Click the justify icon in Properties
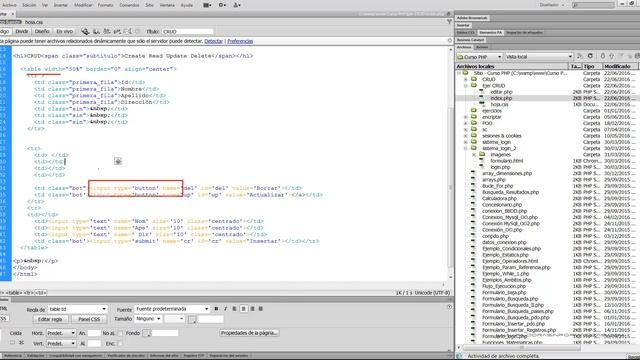Viewport: 640px width, 360px height. click(261, 309)
